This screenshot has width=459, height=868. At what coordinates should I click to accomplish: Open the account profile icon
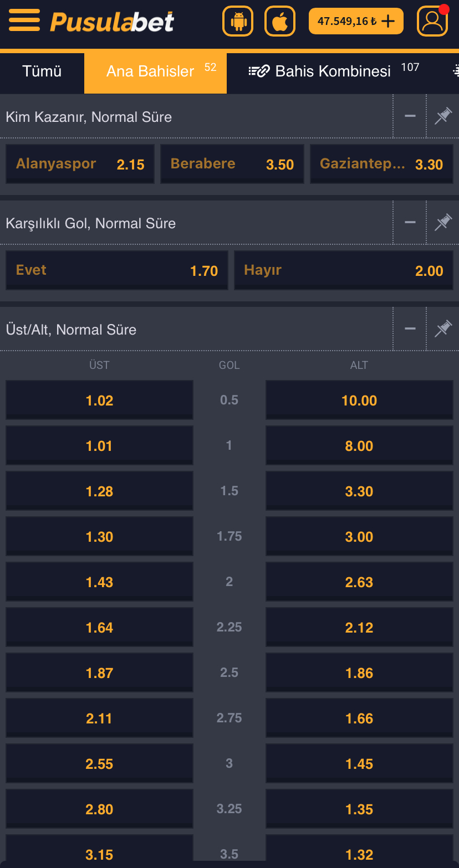[x=432, y=20]
